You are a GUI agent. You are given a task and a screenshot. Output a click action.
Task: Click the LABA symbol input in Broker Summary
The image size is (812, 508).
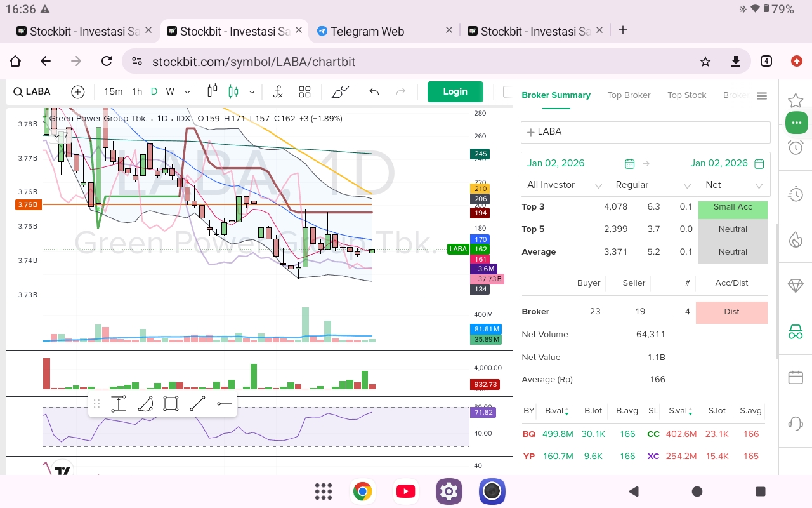pos(646,132)
